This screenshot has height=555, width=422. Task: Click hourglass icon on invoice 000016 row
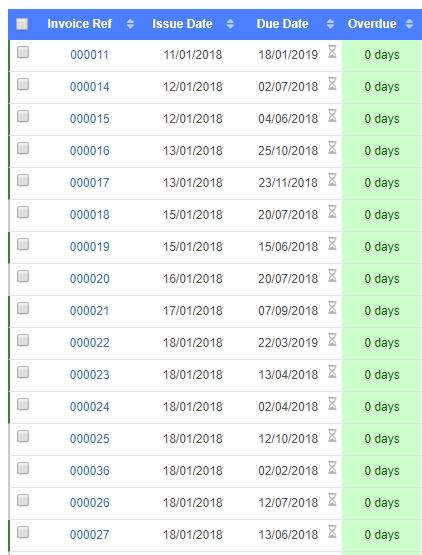coord(332,148)
